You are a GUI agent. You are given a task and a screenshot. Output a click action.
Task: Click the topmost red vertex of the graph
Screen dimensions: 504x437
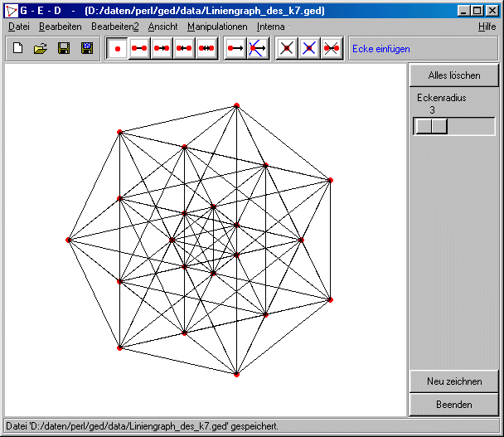click(236, 105)
